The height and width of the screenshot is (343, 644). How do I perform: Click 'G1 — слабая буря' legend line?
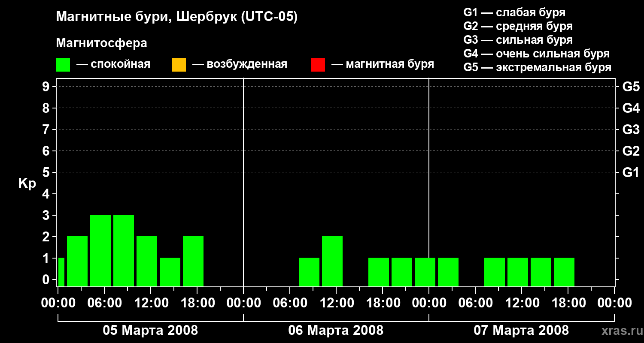point(515,12)
